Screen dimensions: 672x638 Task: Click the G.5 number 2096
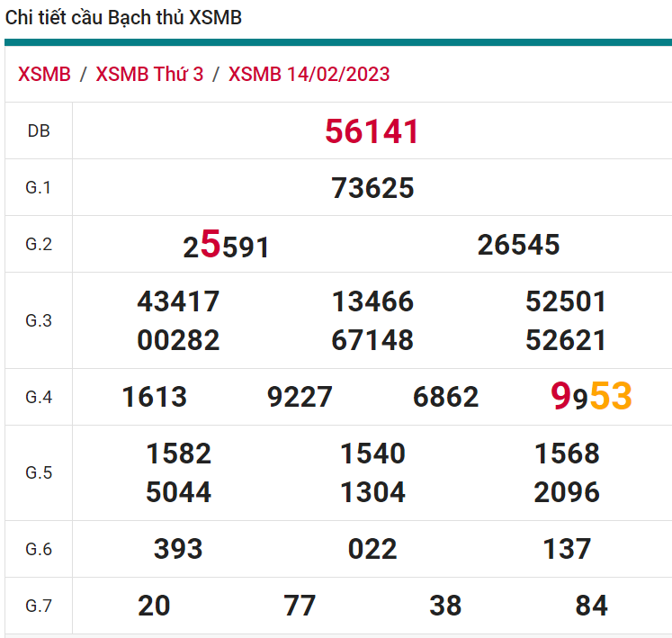coord(567,492)
